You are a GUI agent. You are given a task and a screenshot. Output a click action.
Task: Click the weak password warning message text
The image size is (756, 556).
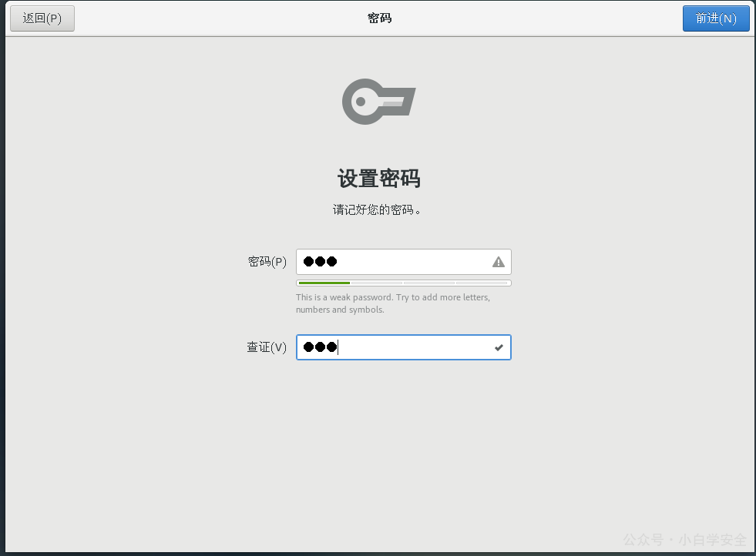pos(393,303)
